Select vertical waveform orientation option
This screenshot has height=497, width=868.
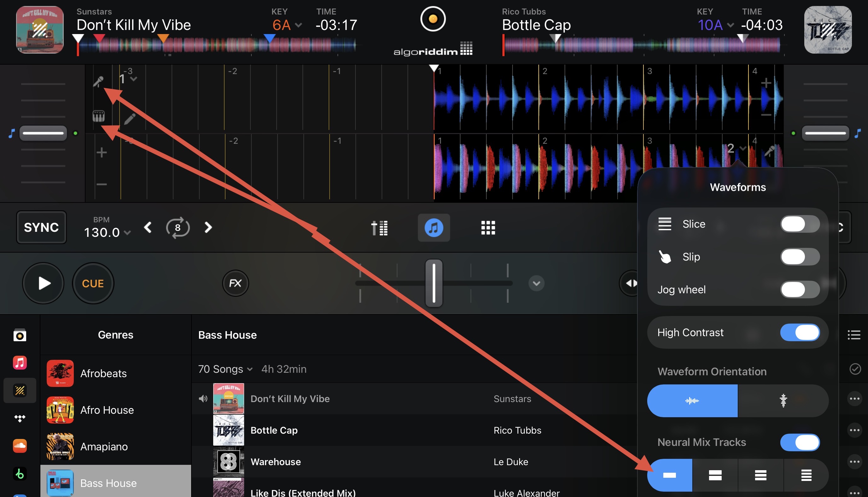[783, 401]
